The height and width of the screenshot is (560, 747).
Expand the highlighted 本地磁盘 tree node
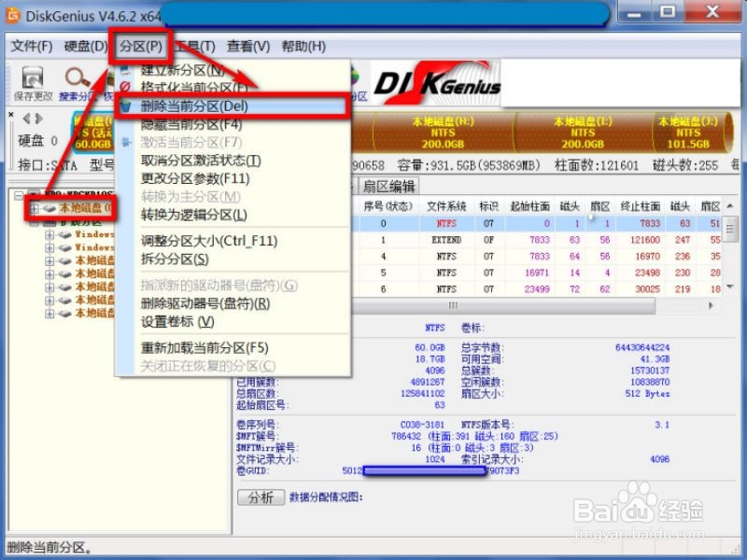click(35, 207)
